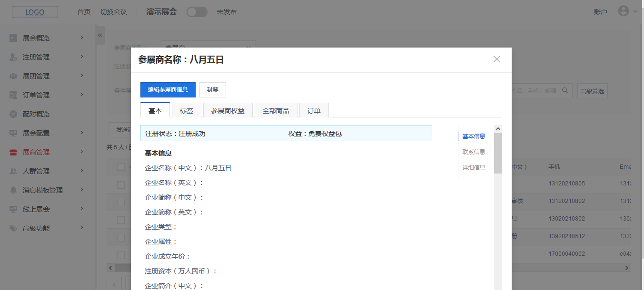Expand the 高级功能 menu chevron
644x290 pixels.
82,228
